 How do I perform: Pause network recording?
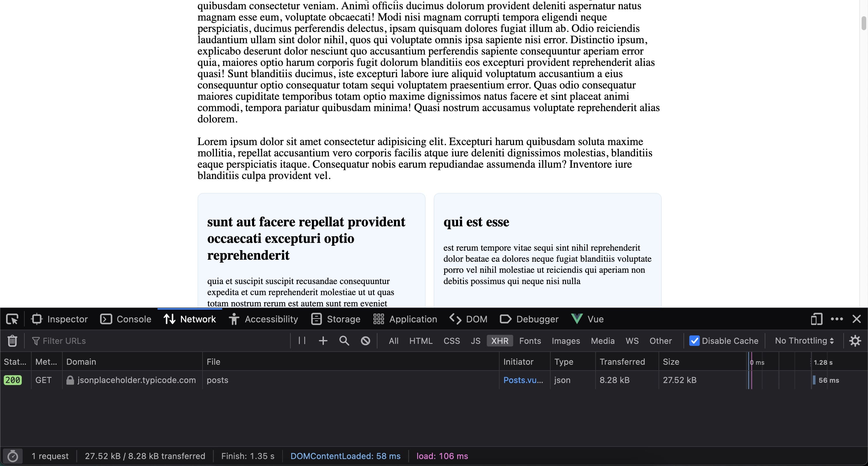point(302,340)
